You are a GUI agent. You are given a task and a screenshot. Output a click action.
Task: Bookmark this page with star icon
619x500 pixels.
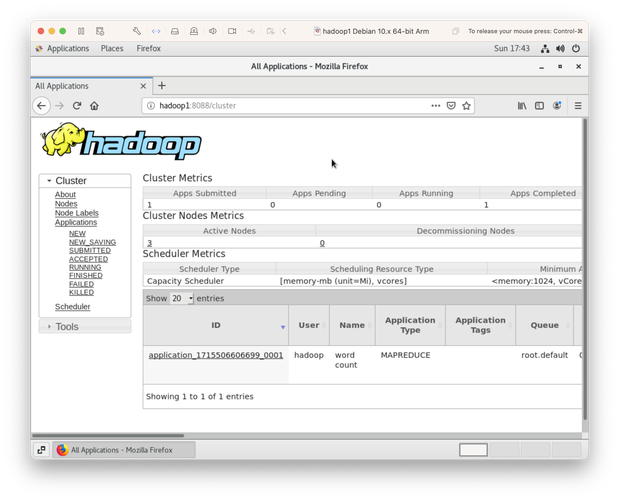(466, 106)
